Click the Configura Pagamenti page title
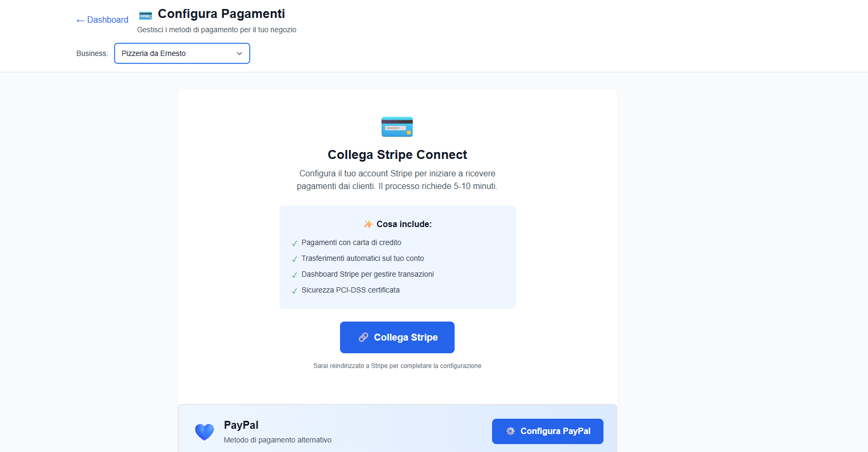Image resolution: width=868 pixels, height=452 pixels. (x=221, y=14)
